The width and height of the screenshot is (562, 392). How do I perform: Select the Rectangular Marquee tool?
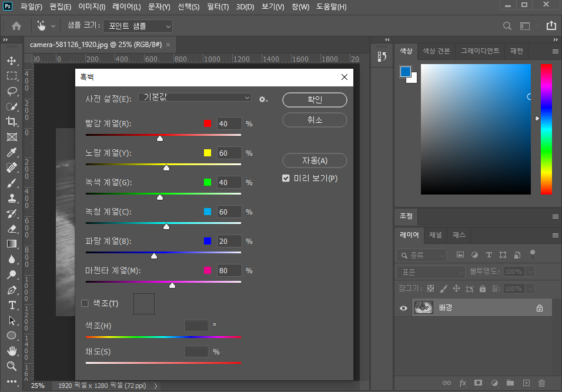12,76
